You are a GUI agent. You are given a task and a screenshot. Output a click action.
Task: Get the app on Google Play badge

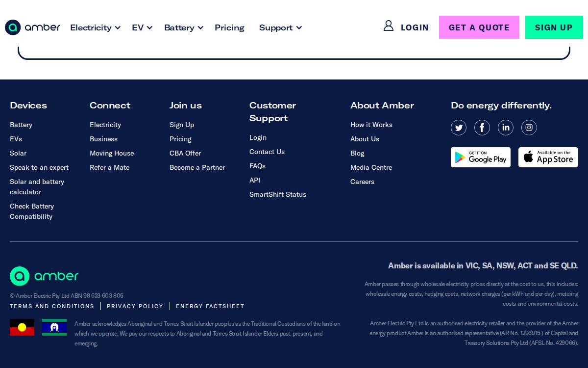[x=481, y=157]
